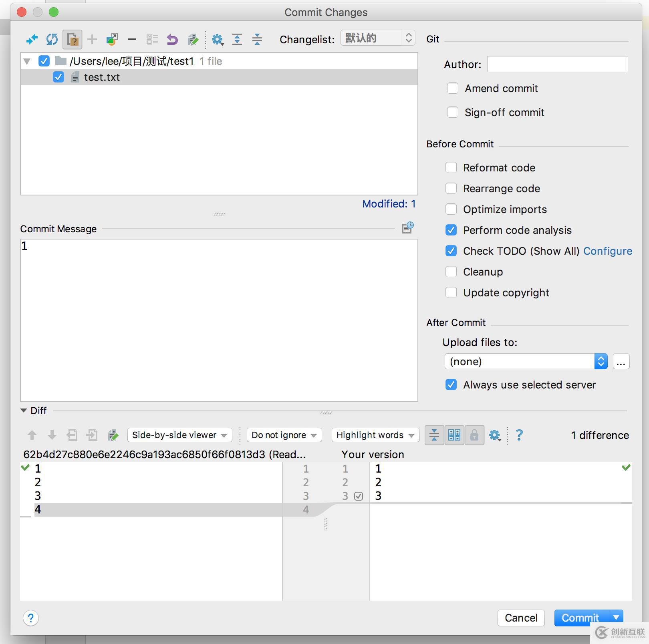Click the compare previous file icon
The height and width of the screenshot is (644, 649).
point(72,435)
